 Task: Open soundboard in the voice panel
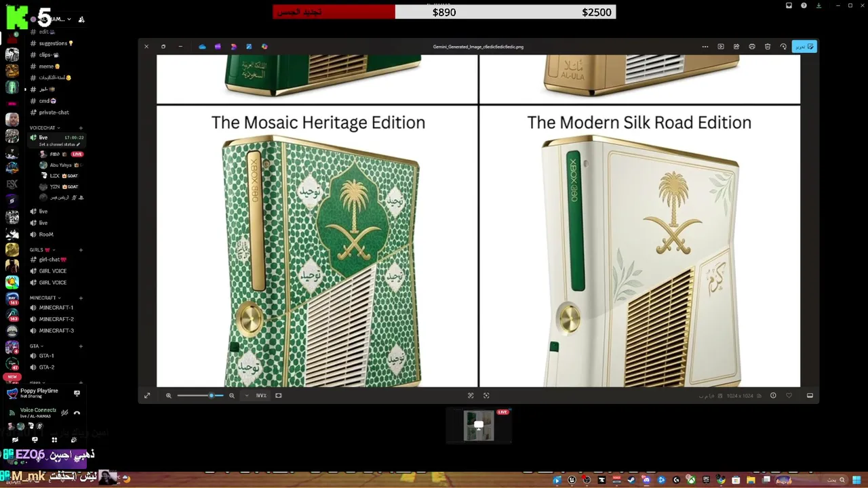point(74,440)
